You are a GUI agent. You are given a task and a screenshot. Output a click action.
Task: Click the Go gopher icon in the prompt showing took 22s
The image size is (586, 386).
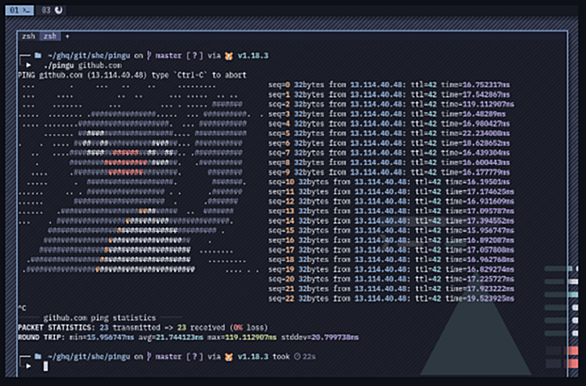click(229, 357)
